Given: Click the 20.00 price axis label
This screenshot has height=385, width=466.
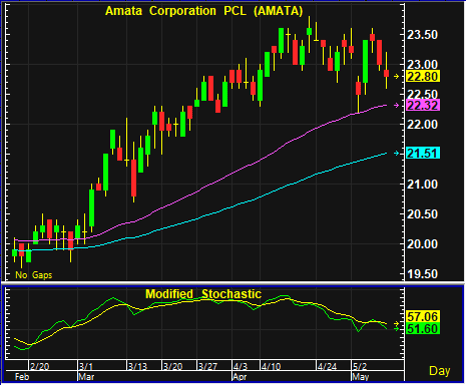Looking at the screenshot, I should point(422,244).
